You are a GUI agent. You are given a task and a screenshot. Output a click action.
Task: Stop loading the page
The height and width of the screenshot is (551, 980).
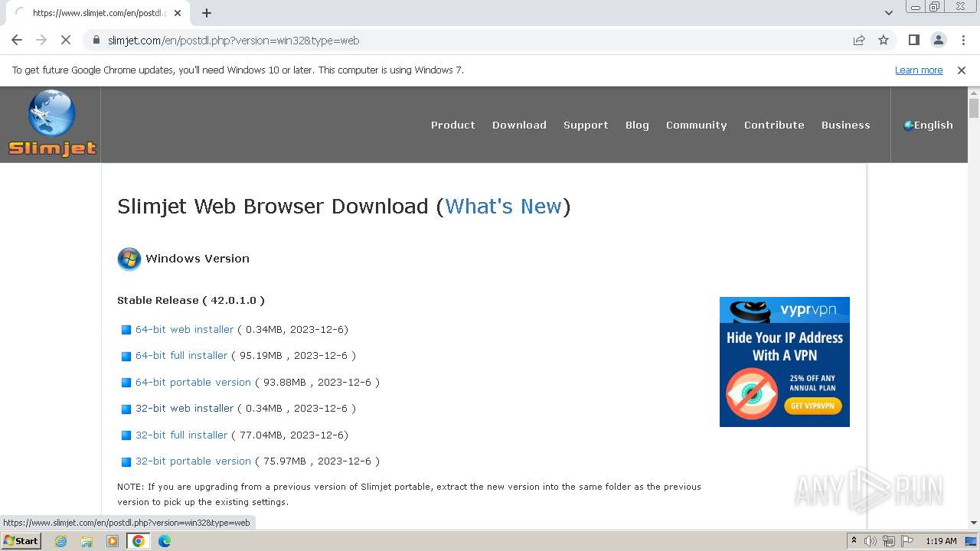point(66,41)
